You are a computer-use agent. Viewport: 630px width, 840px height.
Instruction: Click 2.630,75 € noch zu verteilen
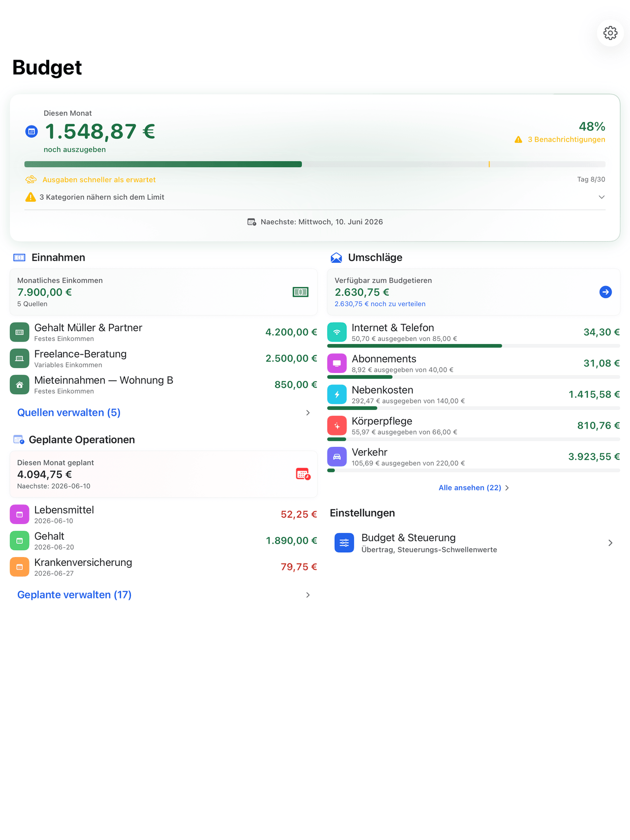(x=380, y=304)
